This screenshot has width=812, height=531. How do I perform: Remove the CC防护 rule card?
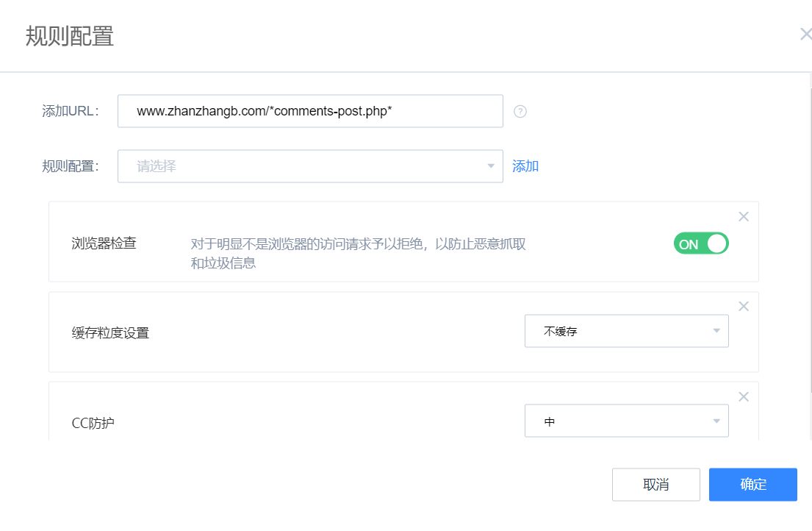coord(743,396)
